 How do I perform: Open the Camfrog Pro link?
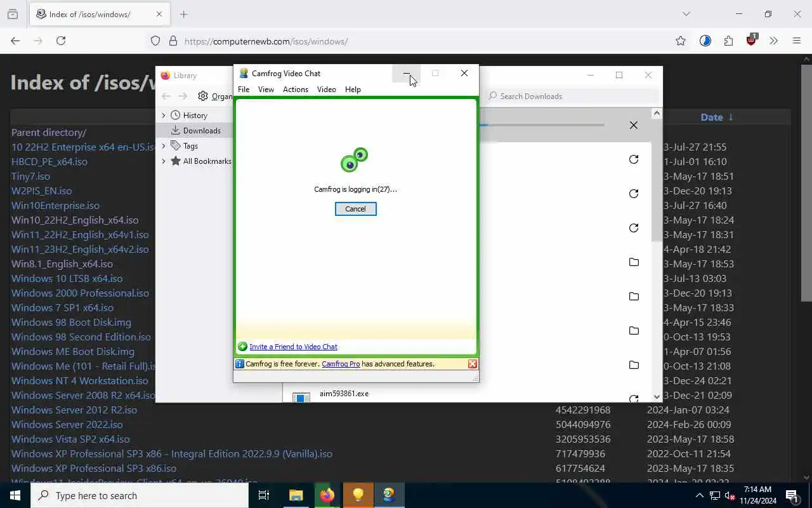tap(341, 364)
